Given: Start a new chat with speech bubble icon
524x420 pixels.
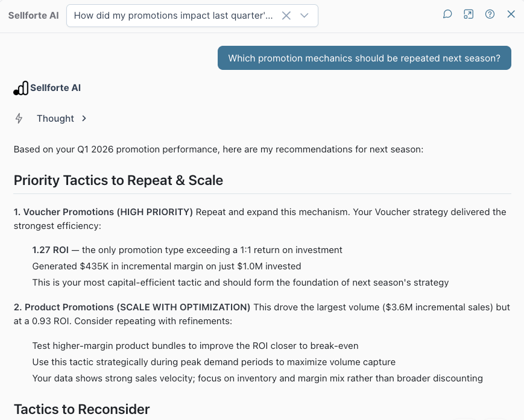Looking at the screenshot, I should coord(447,14).
